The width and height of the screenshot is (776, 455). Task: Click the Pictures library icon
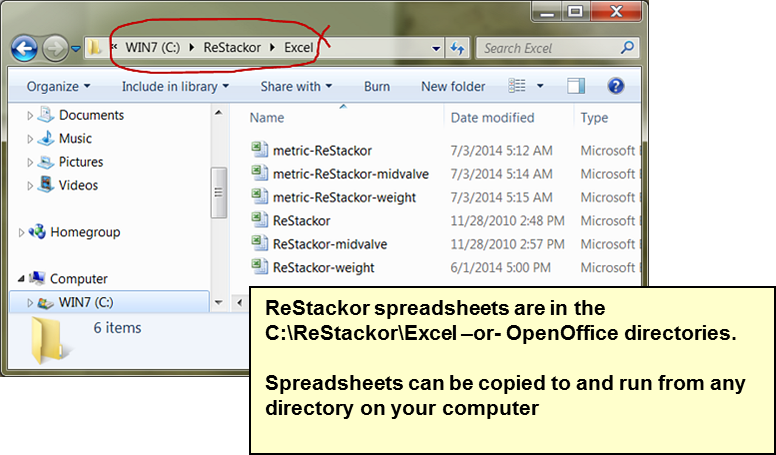[x=46, y=162]
